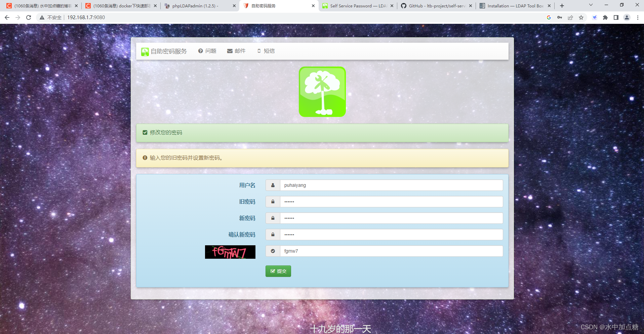Image resolution: width=644 pixels, height=334 pixels.
Task: Open the 邮件 navigation item
Action: click(x=236, y=51)
